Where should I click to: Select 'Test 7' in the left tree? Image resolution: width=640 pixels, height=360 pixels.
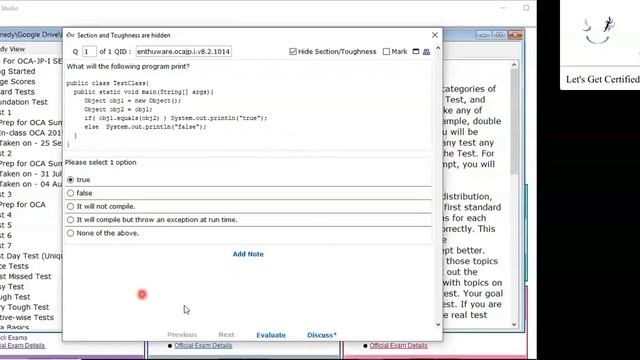(x=6, y=246)
